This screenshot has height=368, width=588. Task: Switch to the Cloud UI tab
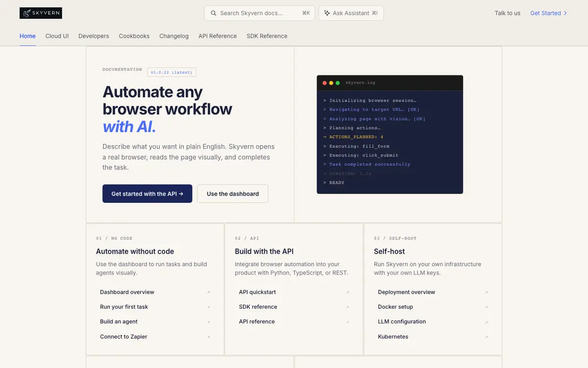tap(57, 36)
